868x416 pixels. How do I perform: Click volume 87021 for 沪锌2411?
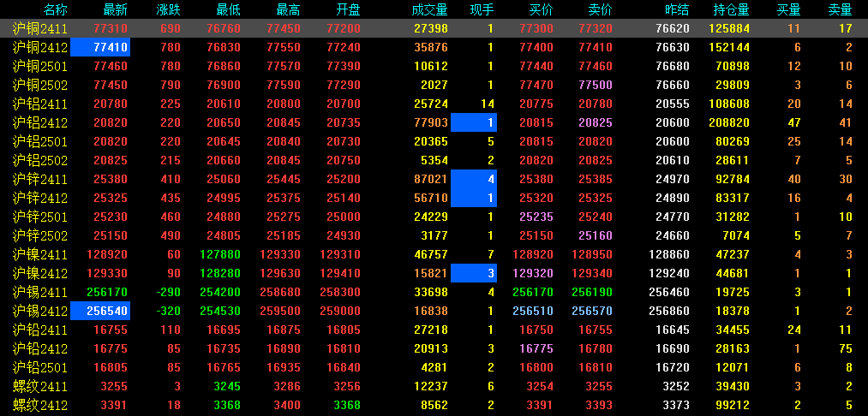(x=431, y=179)
